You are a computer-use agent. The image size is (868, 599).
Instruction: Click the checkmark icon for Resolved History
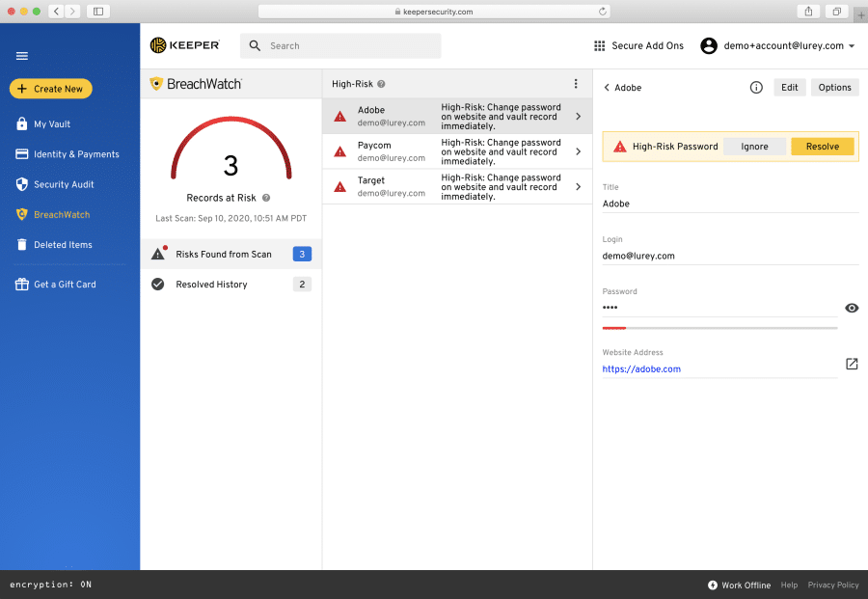158,285
